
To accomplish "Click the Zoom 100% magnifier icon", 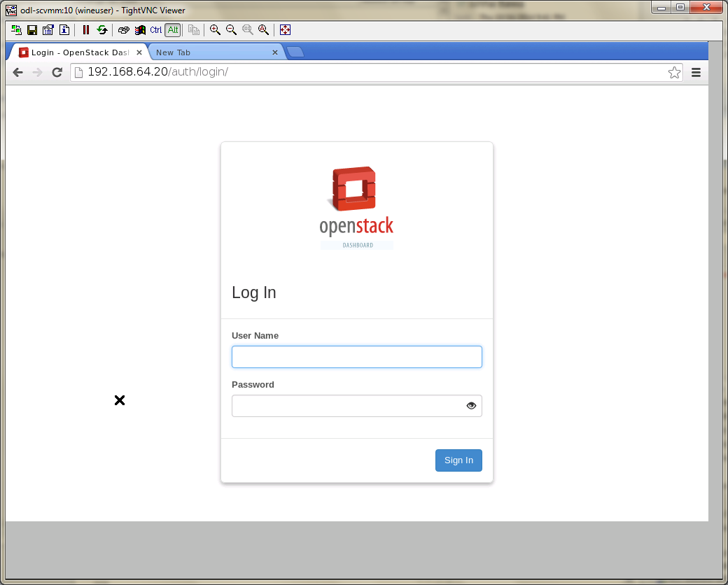I will [248, 30].
